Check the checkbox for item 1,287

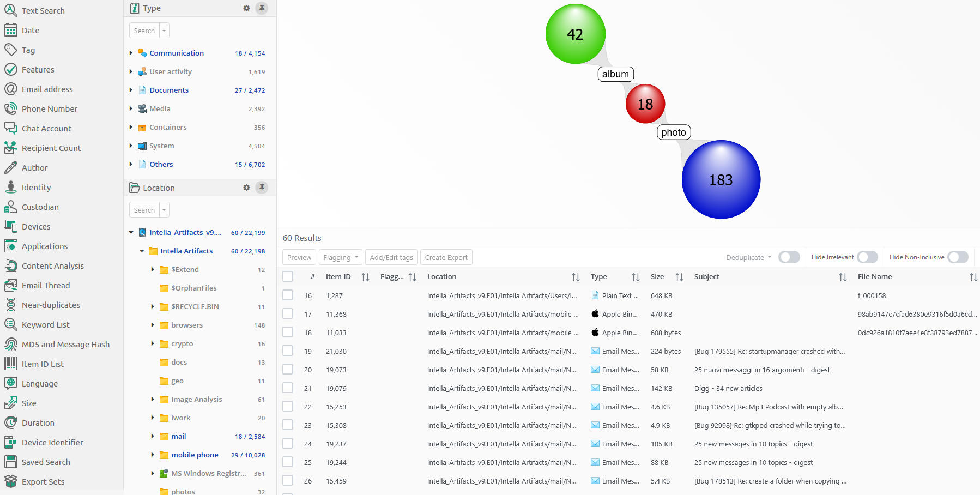pyautogui.click(x=288, y=295)
